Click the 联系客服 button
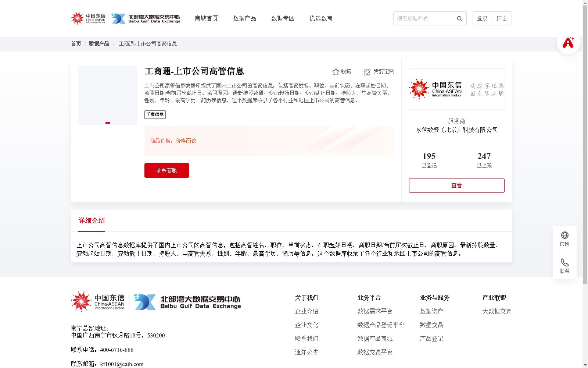588x368 pixels. 166,170
